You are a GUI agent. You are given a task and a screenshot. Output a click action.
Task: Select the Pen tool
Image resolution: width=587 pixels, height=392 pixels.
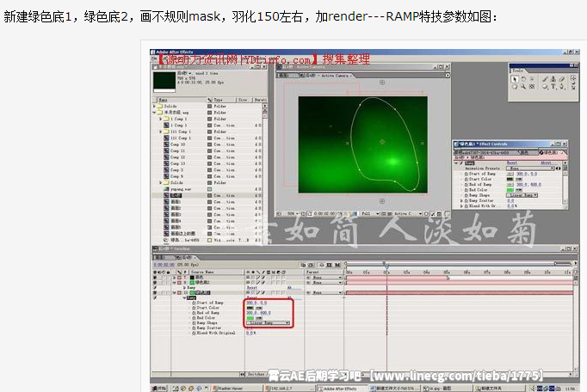click(561, 87)
